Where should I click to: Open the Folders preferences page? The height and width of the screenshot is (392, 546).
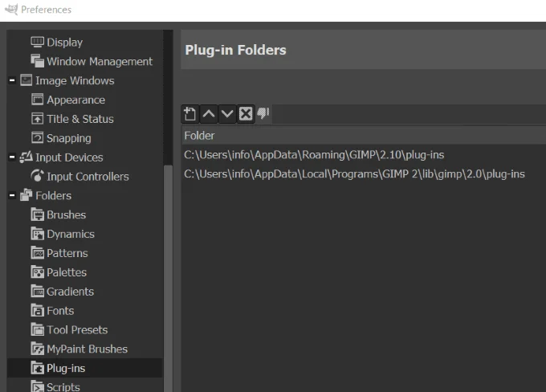tap(53, 195)
